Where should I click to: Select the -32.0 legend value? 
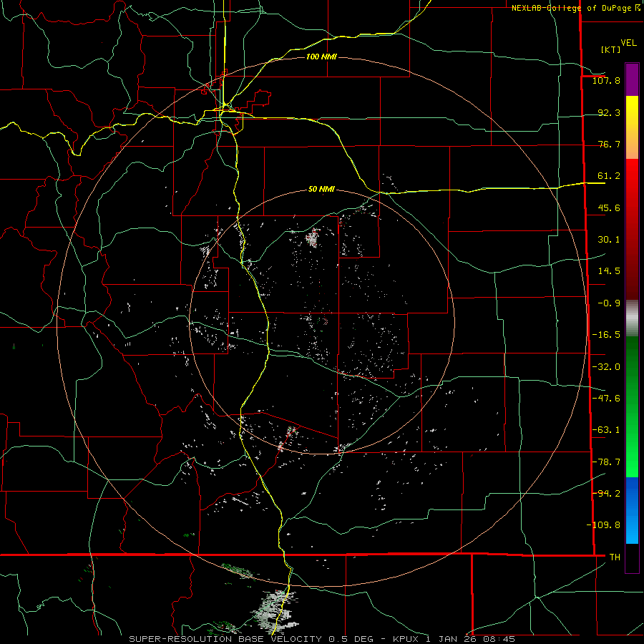[x=606, y=367]
